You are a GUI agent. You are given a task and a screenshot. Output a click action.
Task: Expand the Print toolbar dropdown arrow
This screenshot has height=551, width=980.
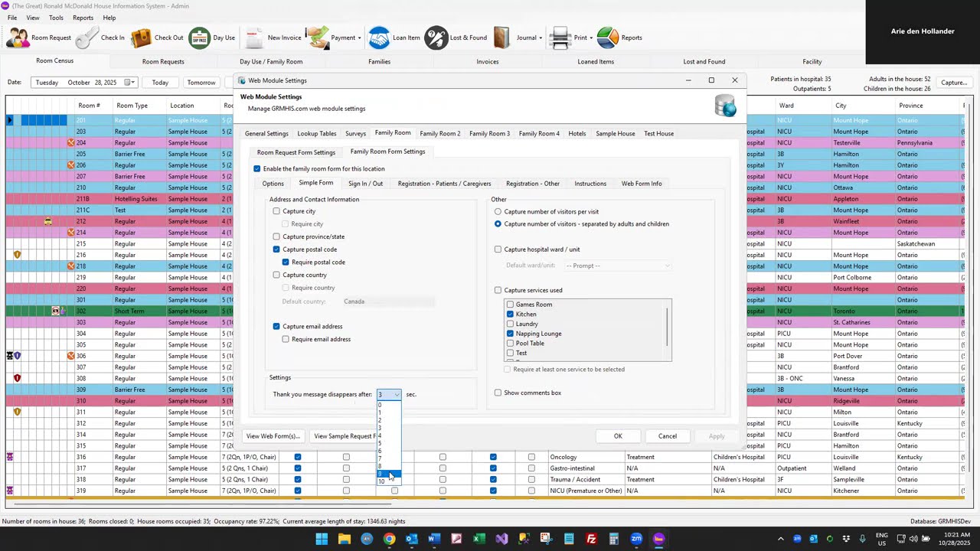pyautogui.click(x=592, y=37)
